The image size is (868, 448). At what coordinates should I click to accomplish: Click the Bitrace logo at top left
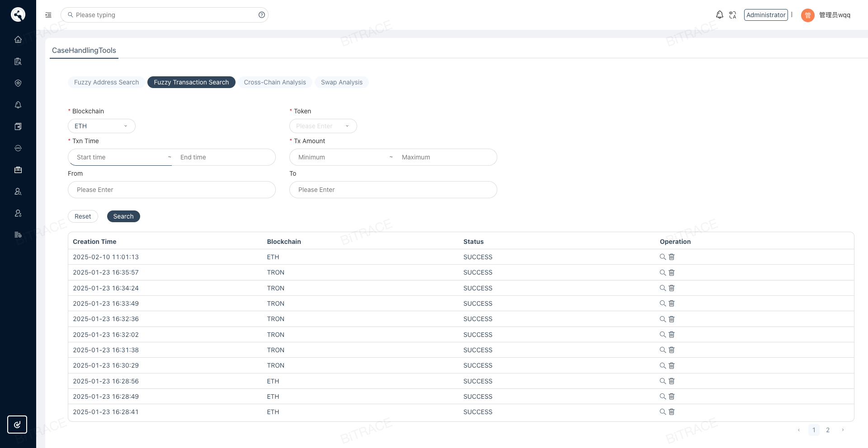tap(18, 14)
